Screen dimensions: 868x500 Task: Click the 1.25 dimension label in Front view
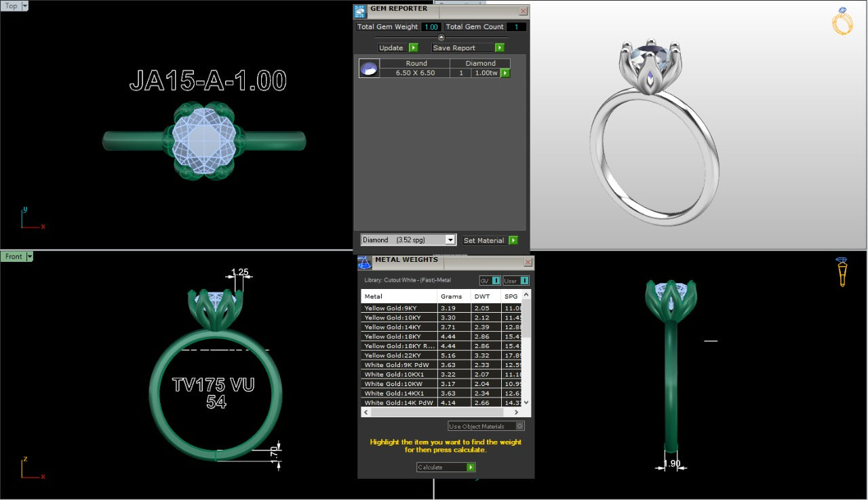240,273
